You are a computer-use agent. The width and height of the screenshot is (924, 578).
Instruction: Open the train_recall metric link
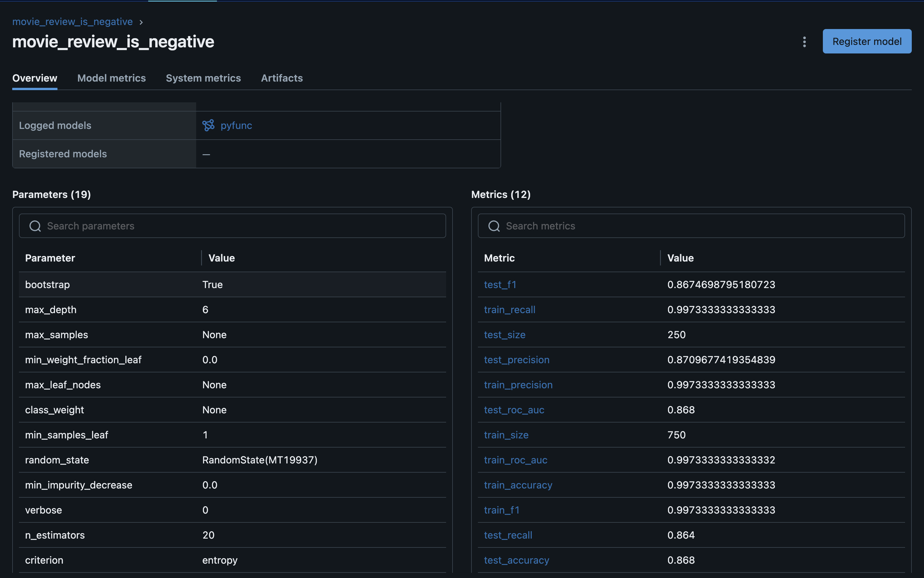(509, 310)
